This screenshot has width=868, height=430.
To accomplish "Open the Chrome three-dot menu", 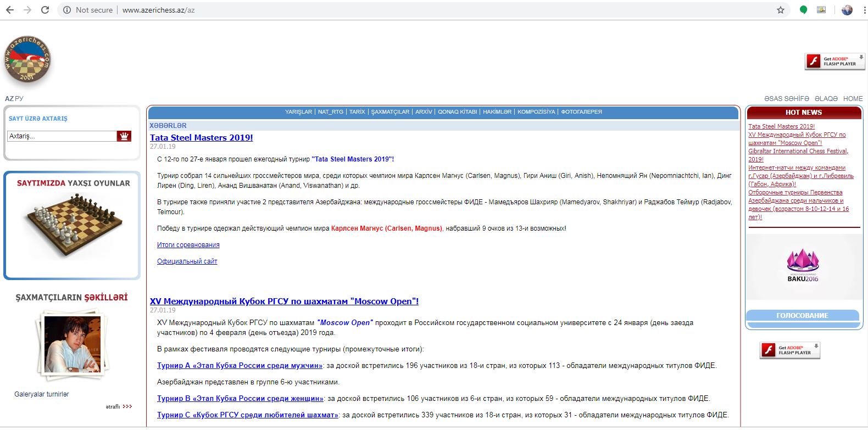I will 864,10.
